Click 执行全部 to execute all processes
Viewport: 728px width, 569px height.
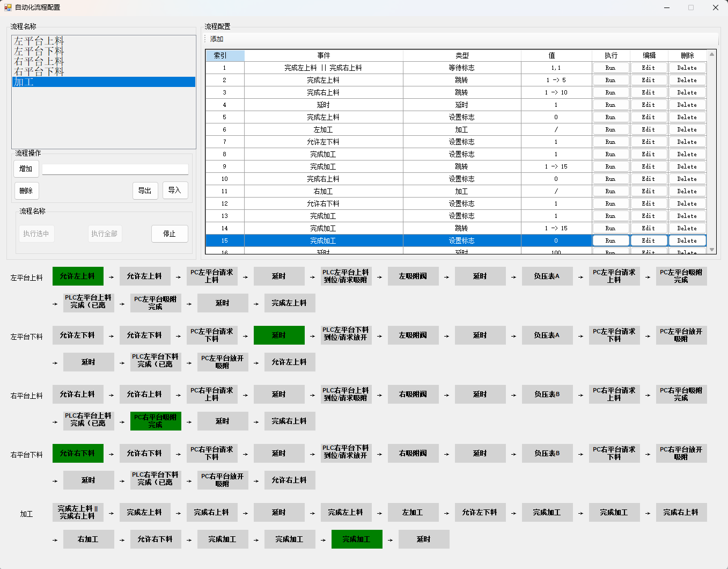105,234
